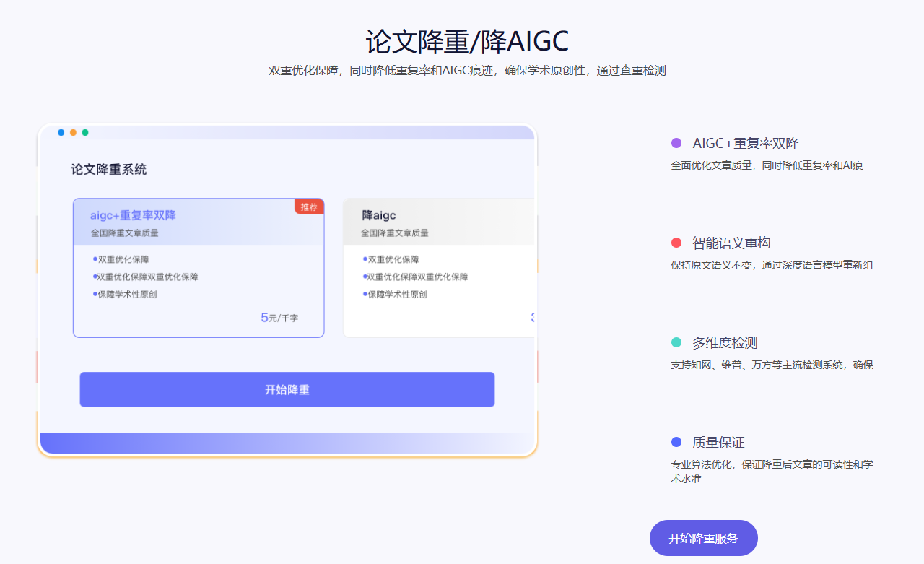Click 保障学术性原创 bullet in 降aigc card
Screen dimensions: 924x564
coord(397,295)
